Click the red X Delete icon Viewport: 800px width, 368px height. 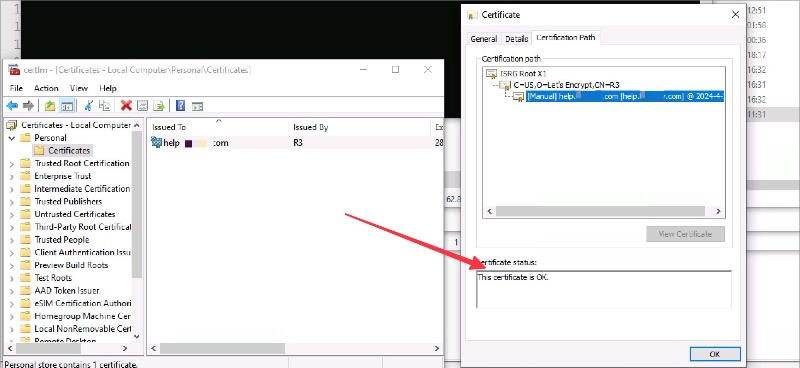(127, 106)
